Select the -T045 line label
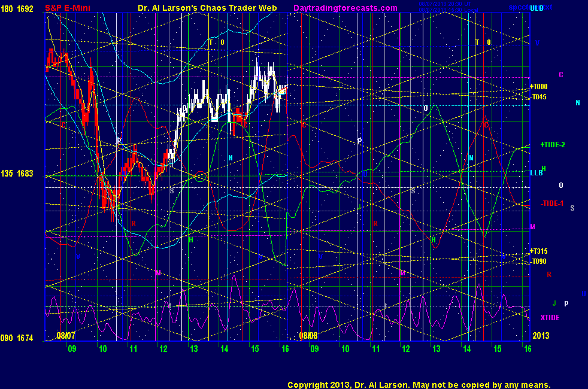The width and height of the screenshot is (588, 389). coord(539,97)
